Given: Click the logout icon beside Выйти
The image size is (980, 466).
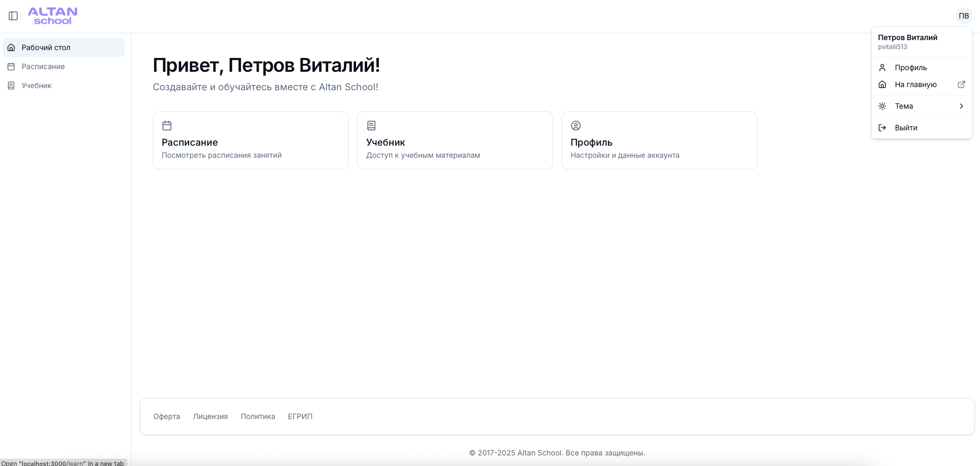Looking at the screenshot, I should (x=882, y=128).
